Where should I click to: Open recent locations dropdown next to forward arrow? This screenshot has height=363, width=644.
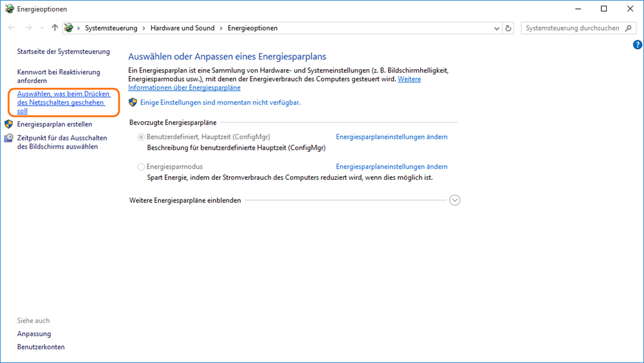click(x=42, y=28)
